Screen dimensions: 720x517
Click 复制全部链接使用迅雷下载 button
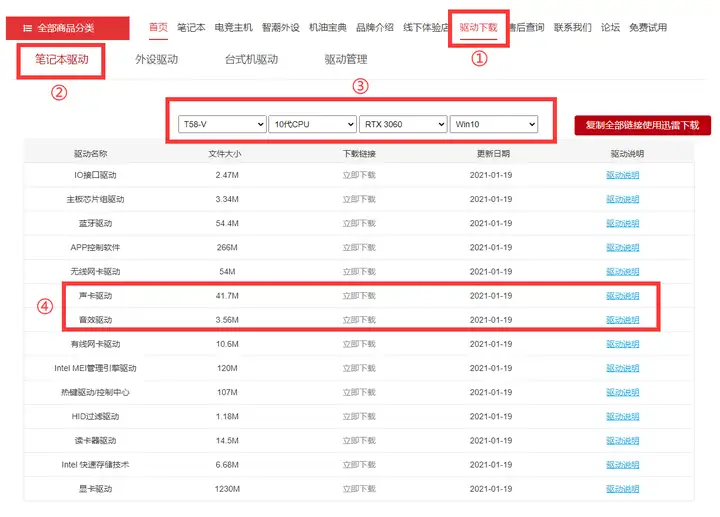click(642, 125)
